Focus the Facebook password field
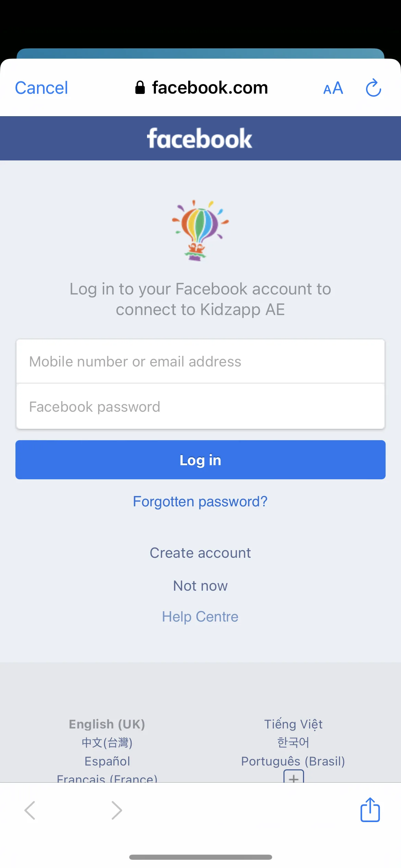This screenshot has height=868, width=401. click(x=200, y=407)
